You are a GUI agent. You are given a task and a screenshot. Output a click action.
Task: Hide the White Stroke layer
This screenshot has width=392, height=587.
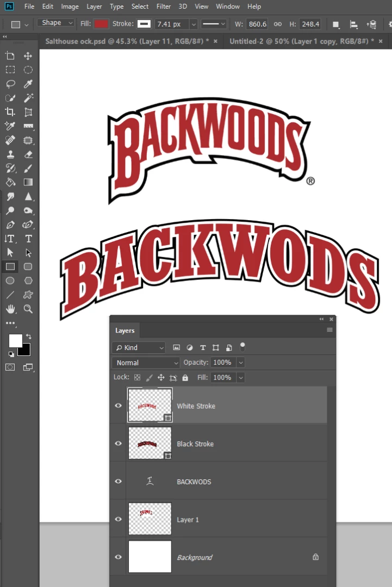tap(119, 405)
